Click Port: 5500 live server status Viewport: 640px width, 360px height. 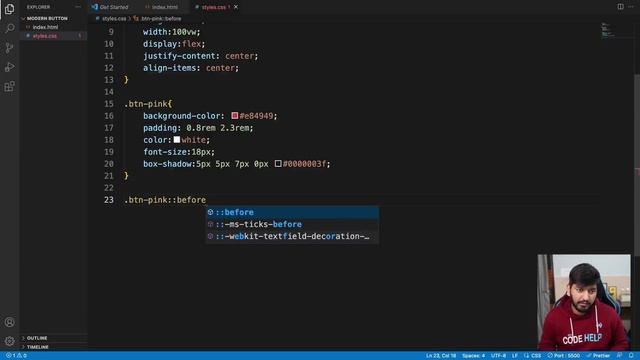click(x=564, y=356)
